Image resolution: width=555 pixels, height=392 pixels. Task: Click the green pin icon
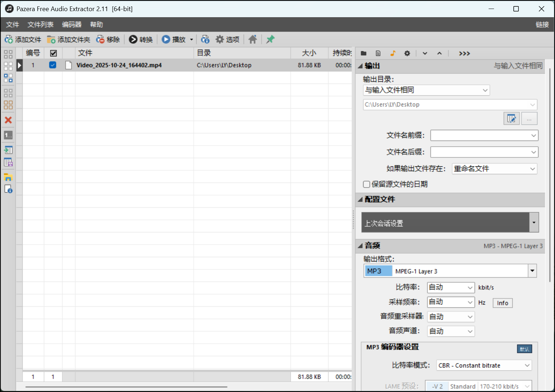tap(271, 39)
